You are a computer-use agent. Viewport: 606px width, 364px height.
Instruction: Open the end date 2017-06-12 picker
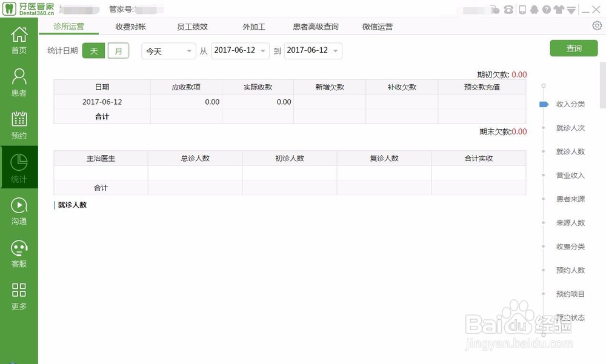tap(313, 51)
